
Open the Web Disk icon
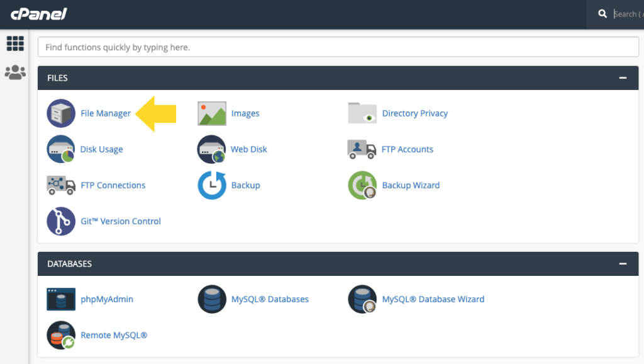(x=212, y=149)
